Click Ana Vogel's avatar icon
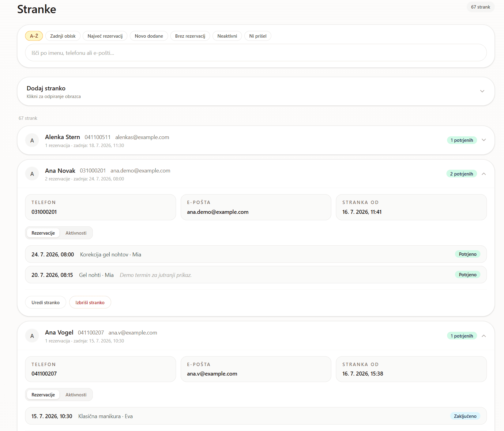Viewport: 504px width, 431px height. point(32,336)
